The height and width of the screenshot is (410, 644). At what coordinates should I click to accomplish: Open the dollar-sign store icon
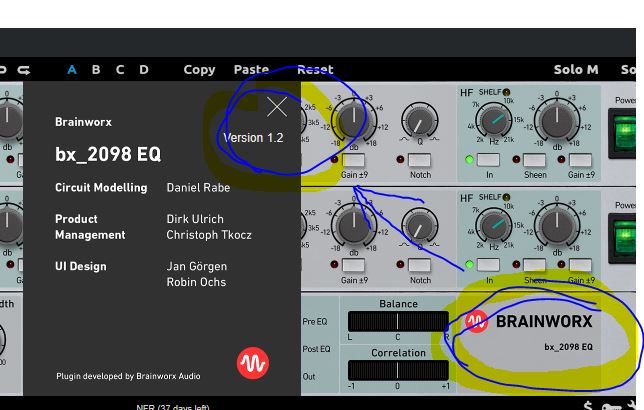[587, 405]
